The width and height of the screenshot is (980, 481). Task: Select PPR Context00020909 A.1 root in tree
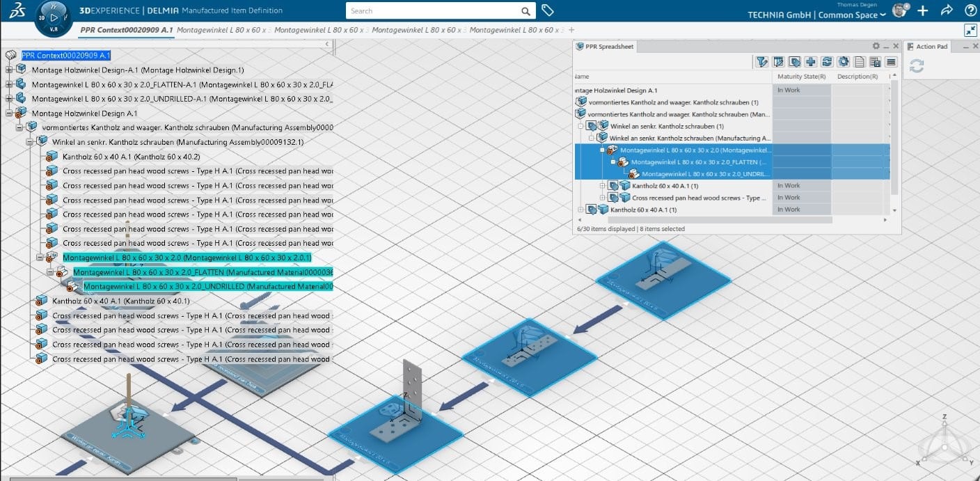point(67,56)
